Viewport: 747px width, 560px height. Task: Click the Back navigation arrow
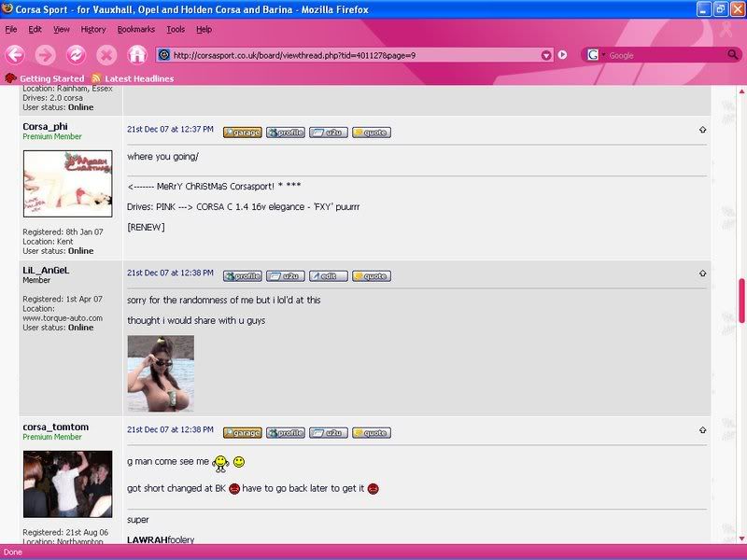coord(15,54)
